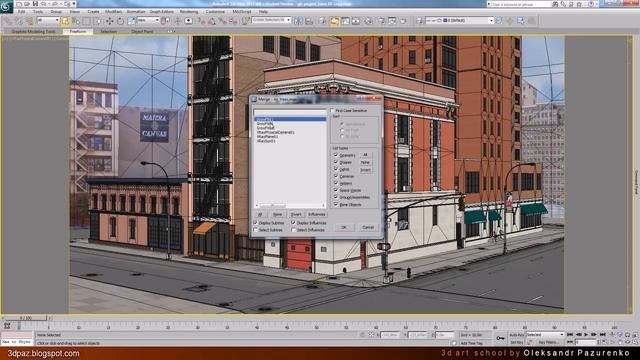This screenshot has height=360, width=640.
Task: Open the Edit menu
Action: point(21,12)
